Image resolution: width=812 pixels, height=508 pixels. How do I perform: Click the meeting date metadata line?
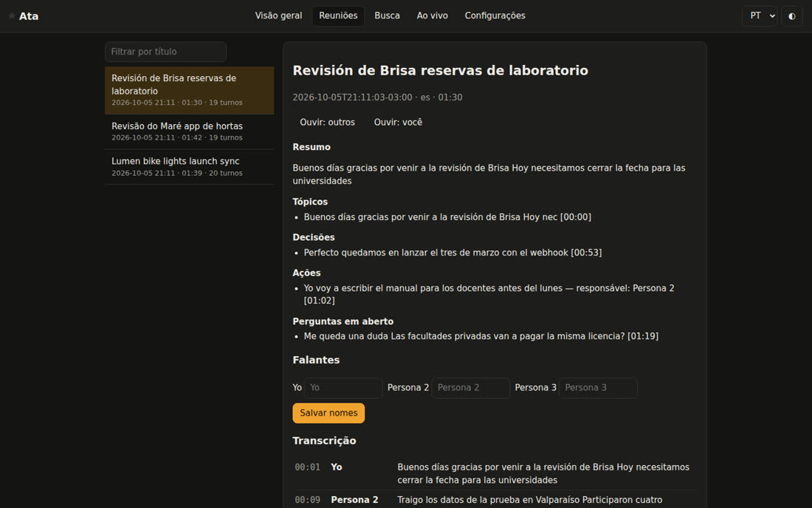(x=377, y=97)
